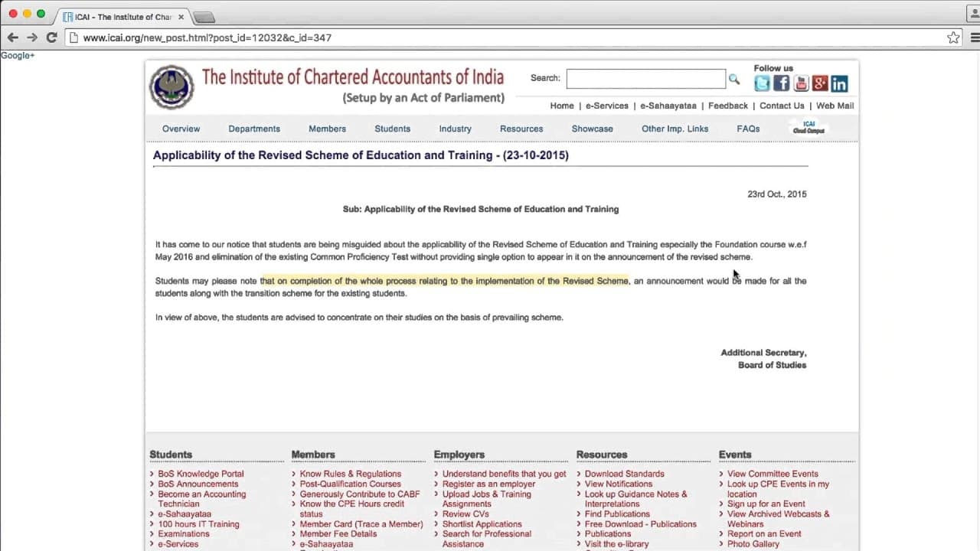The height and width of the screenshot is (551, 980).
Task: Click the ICAI emblem logo
Action: pyautogui.click(x=171, y=86)
